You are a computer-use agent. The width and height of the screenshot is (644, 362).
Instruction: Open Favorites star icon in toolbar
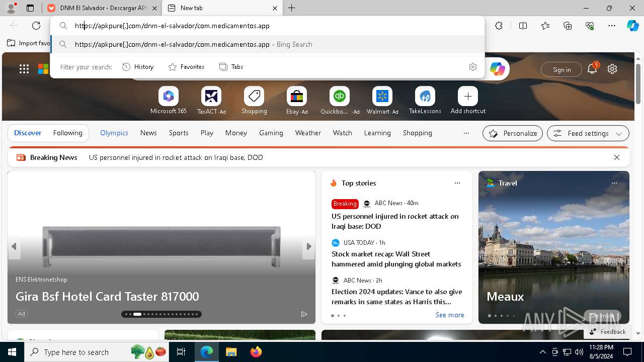coord(545,26)
